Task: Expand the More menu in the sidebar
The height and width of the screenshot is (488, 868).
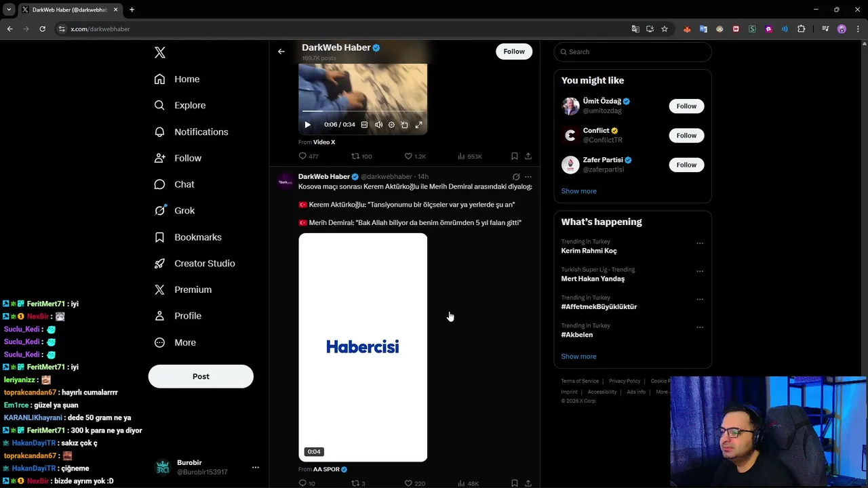Action: click(x=175, y=342)
